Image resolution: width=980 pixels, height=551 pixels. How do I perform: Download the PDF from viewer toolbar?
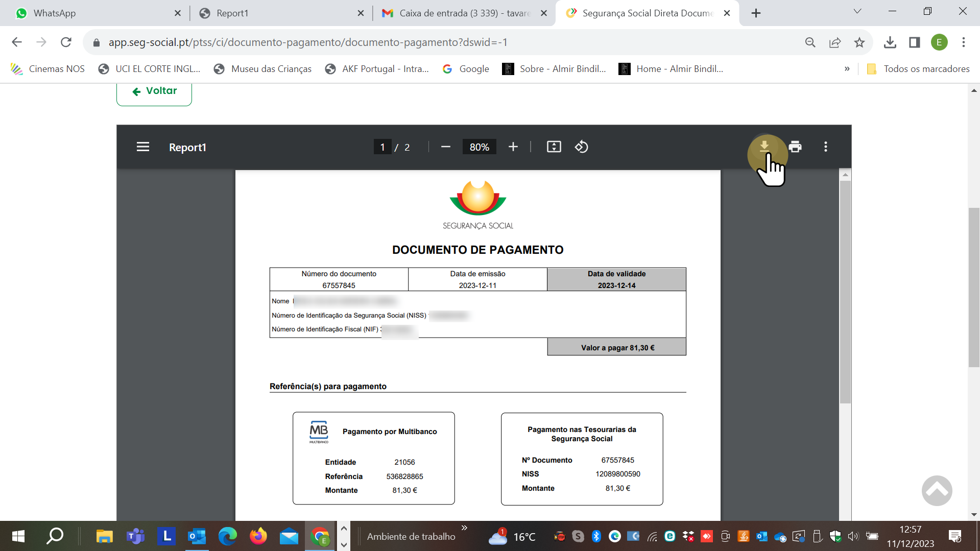pos(764,147)
